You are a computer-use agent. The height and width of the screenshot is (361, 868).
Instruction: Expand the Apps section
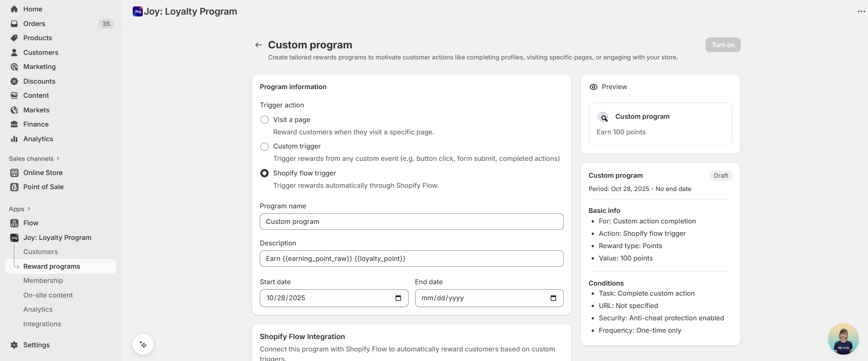pos(20,209)
